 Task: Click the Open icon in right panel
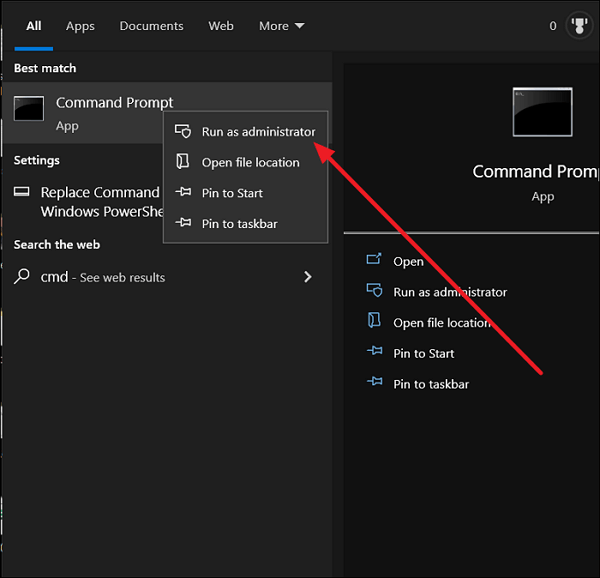(x=374, y=261)
